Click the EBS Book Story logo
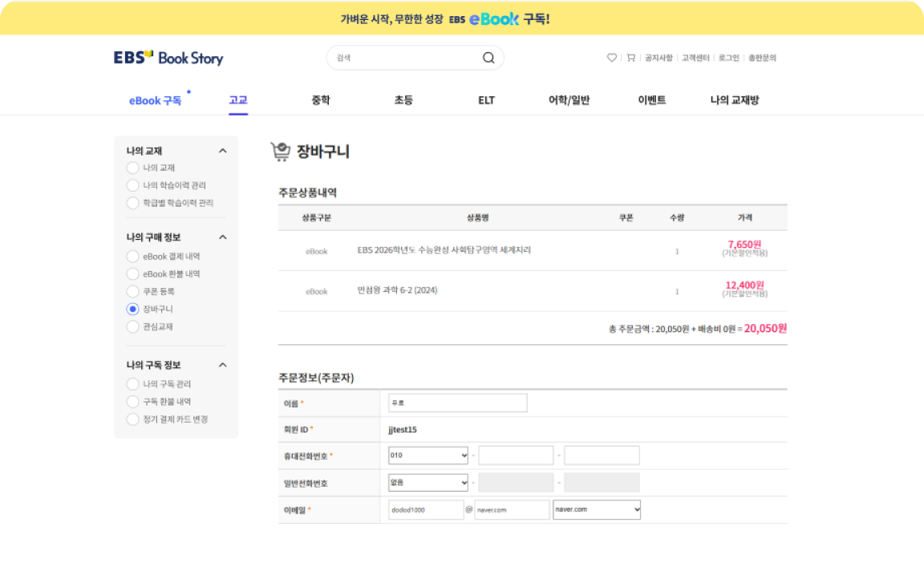924x571 pixels. click(168, 58)
